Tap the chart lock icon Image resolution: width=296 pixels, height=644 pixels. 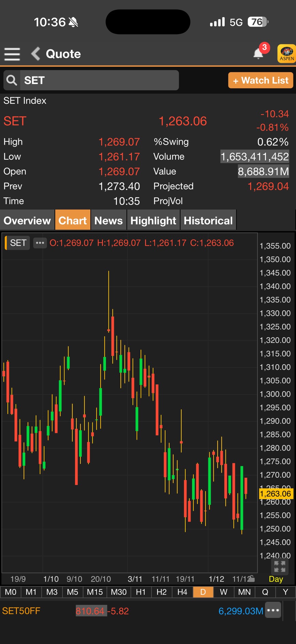coord(251,578)
